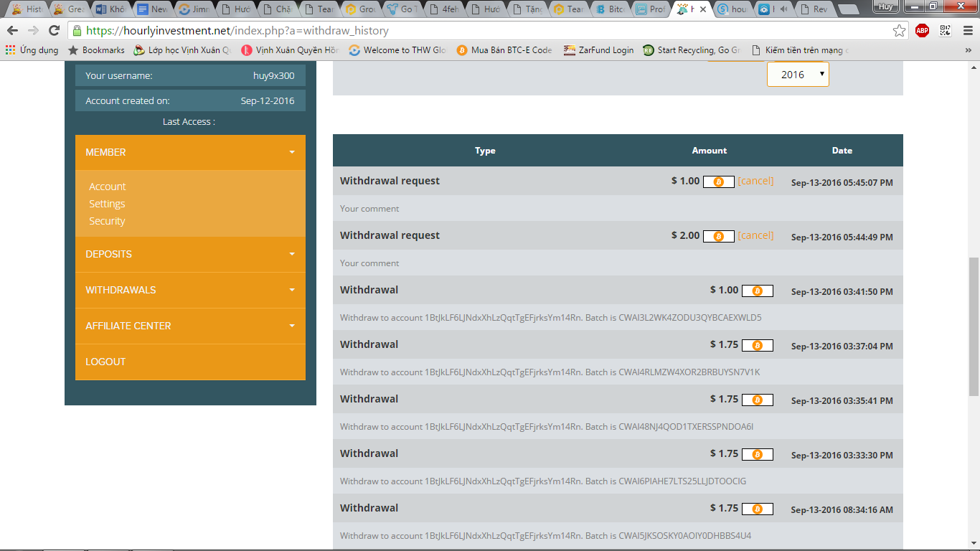This screenshot has height=551, width=980.
Task: Click the Bitcoin icon on the 03:41:50 PM withdrawal
Action: (x=758, y=291)
